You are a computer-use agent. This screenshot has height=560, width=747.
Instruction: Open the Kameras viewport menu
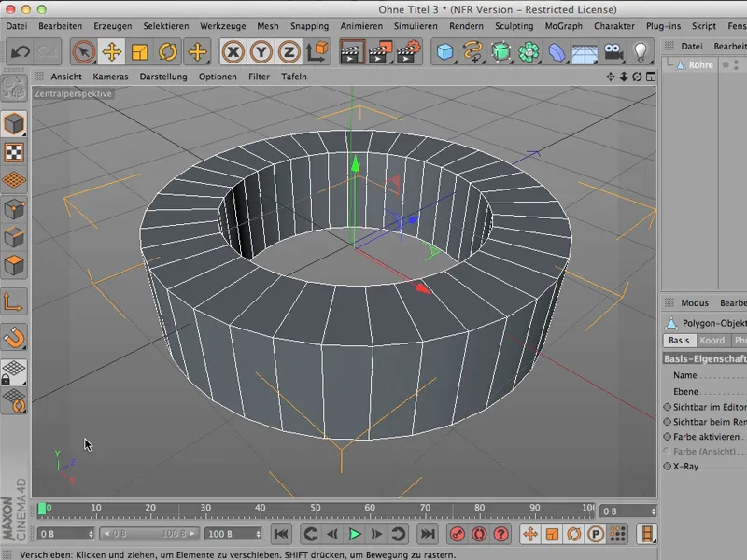click(x=110, y=77)
